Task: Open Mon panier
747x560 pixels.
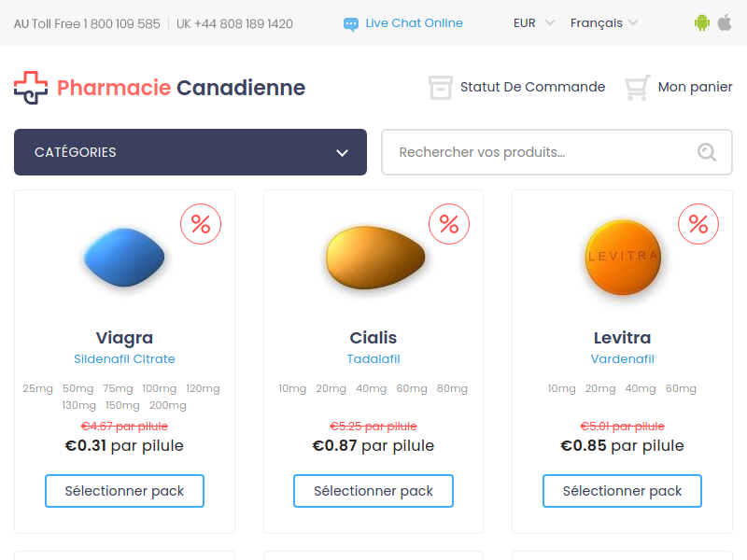Action: (x=695, y=87)
